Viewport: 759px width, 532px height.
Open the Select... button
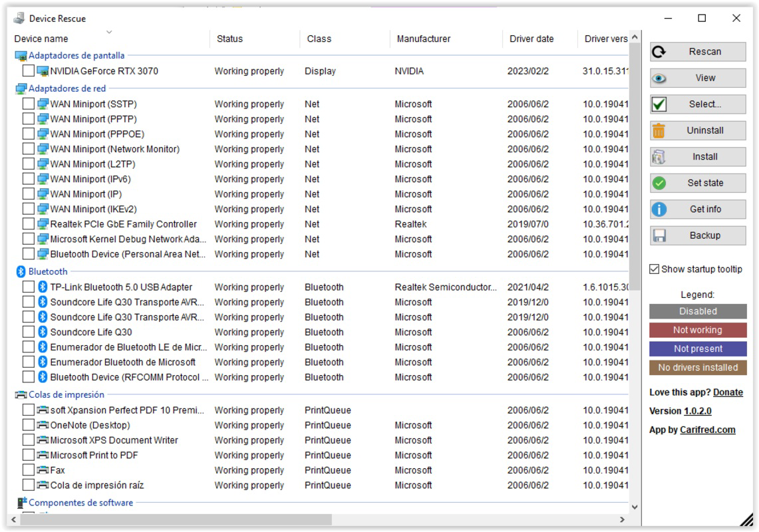tap(698, 104)
